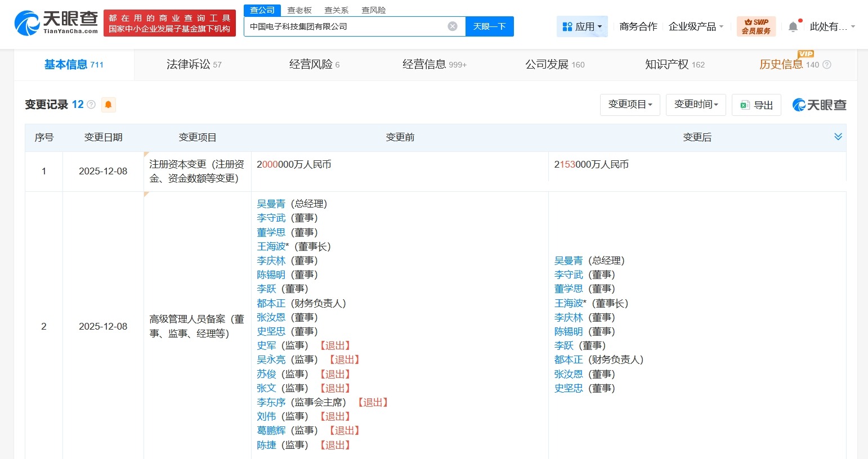Open the 商务合作 menu item
The image size is (868, 459).
638,26
